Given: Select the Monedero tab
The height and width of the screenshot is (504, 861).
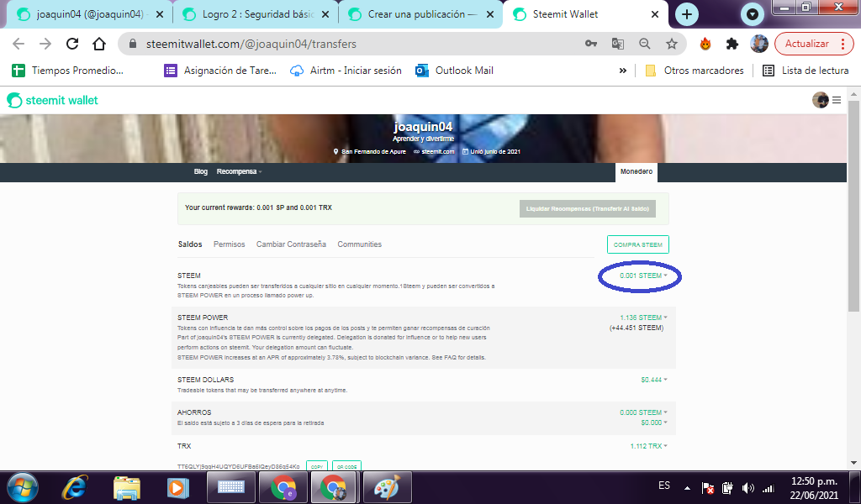Looking at the screenshot, I should point(637,171).
